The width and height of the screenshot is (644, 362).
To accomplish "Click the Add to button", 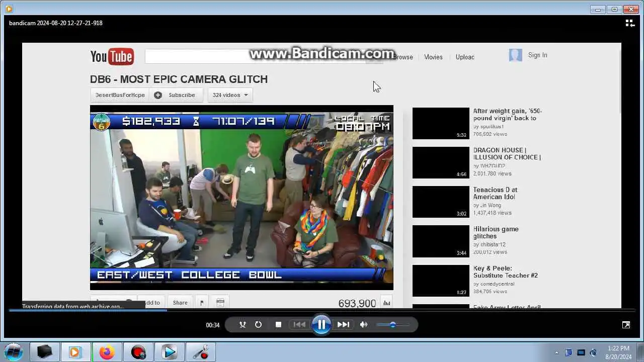I will point(151,303).
